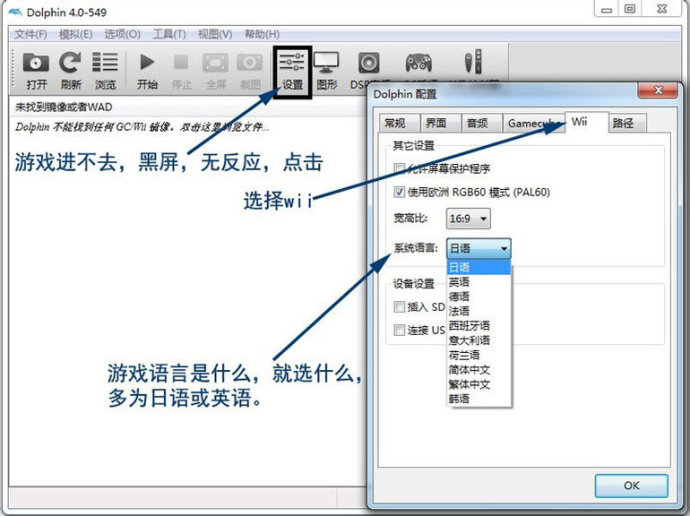
Task: Minimize the Dolphin main window
Action: point(607,10)
